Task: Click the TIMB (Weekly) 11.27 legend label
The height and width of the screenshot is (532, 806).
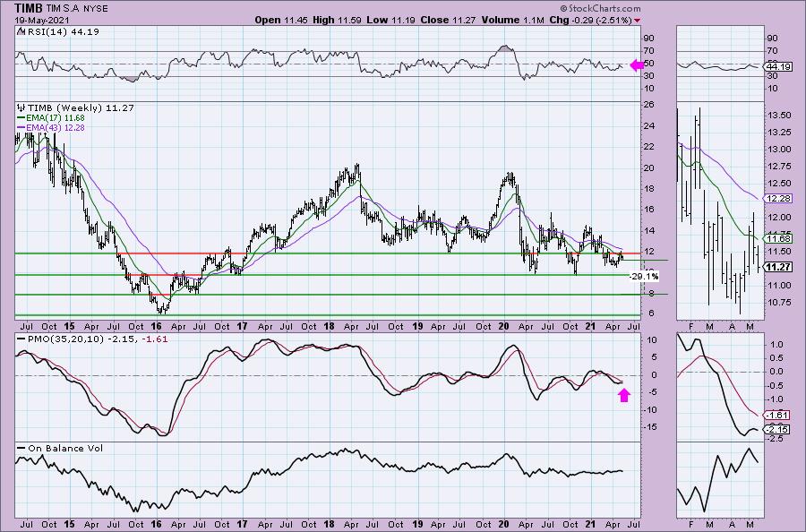Action: [x=81, y=108]
